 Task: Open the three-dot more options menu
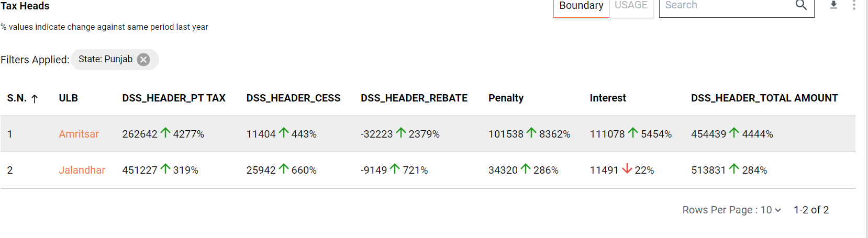coord(854,5)
